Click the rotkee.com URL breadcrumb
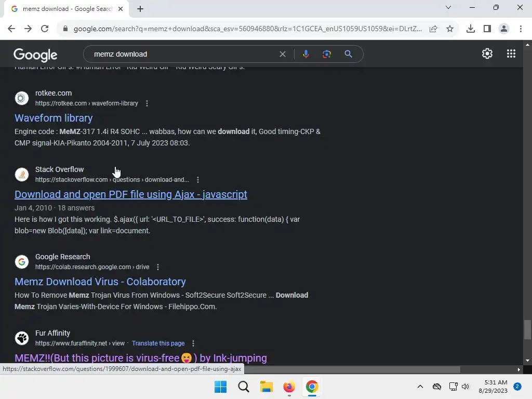 (x=87, y=103)
